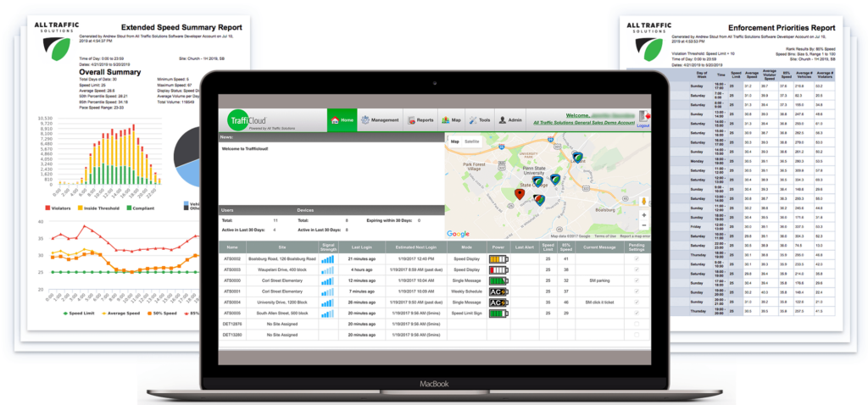Click the multicolored marker below State College
The image size is (868, 405).
point(538,199)
